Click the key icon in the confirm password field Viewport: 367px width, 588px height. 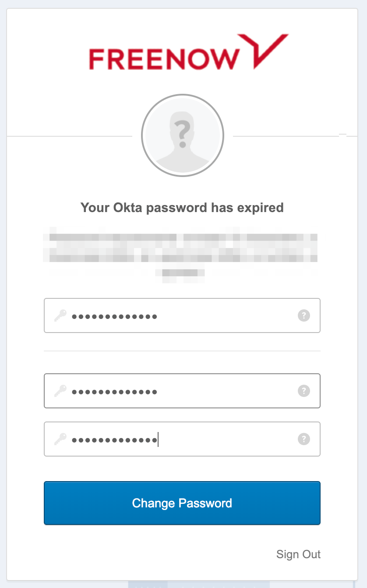pos(60,439)
